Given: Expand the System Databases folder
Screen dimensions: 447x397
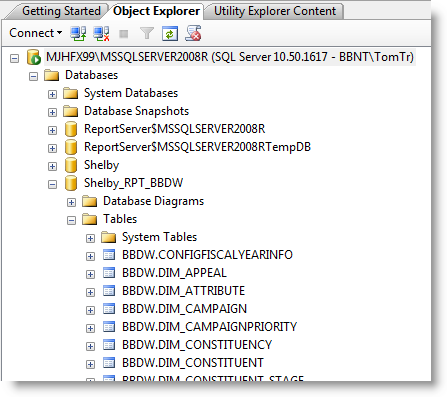Looking at the screenshot, I should coord(52,94).
